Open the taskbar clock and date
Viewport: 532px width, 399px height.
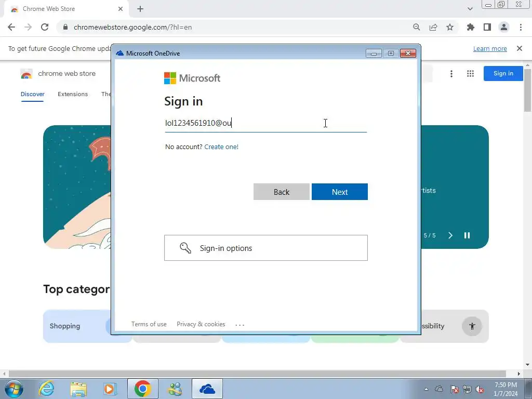[506, 389]
